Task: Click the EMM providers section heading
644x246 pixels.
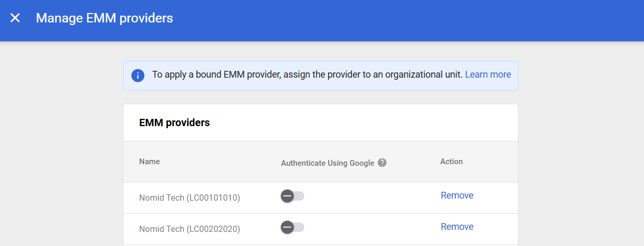Action: [x=175, y=122]
